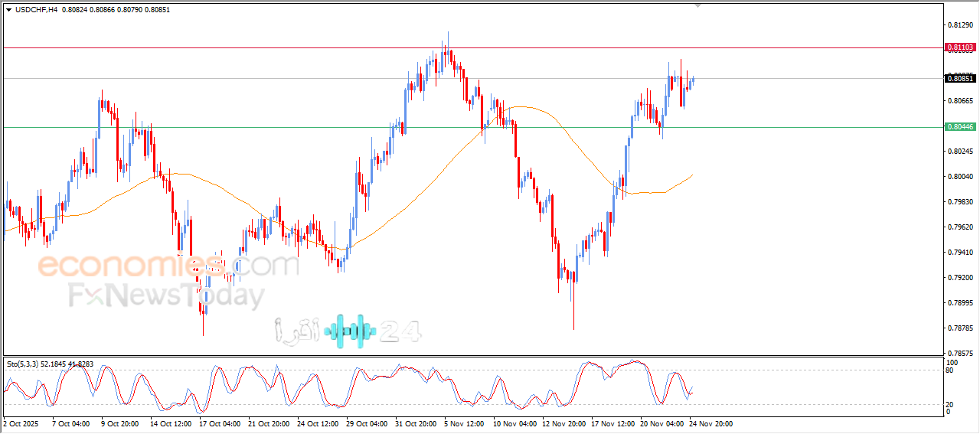Click the stochastic 20 level scale label
Viewport: 980px width, 434px height.
(x=952, y=404)
